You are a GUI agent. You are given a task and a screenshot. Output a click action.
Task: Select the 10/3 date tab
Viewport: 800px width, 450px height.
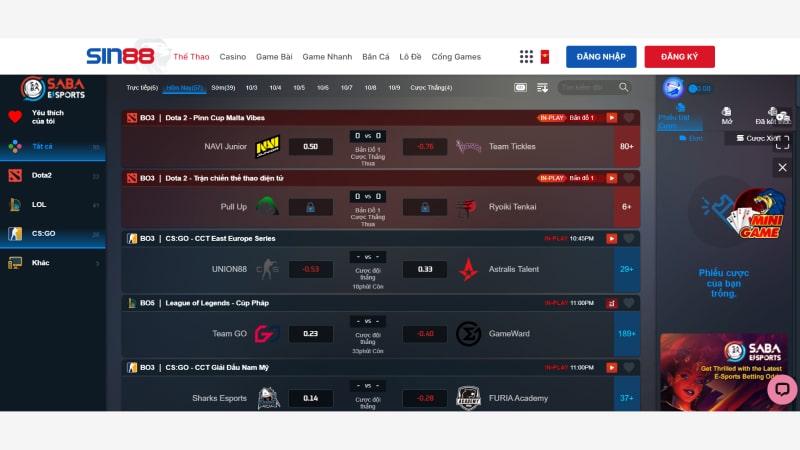tap(251, 88)
